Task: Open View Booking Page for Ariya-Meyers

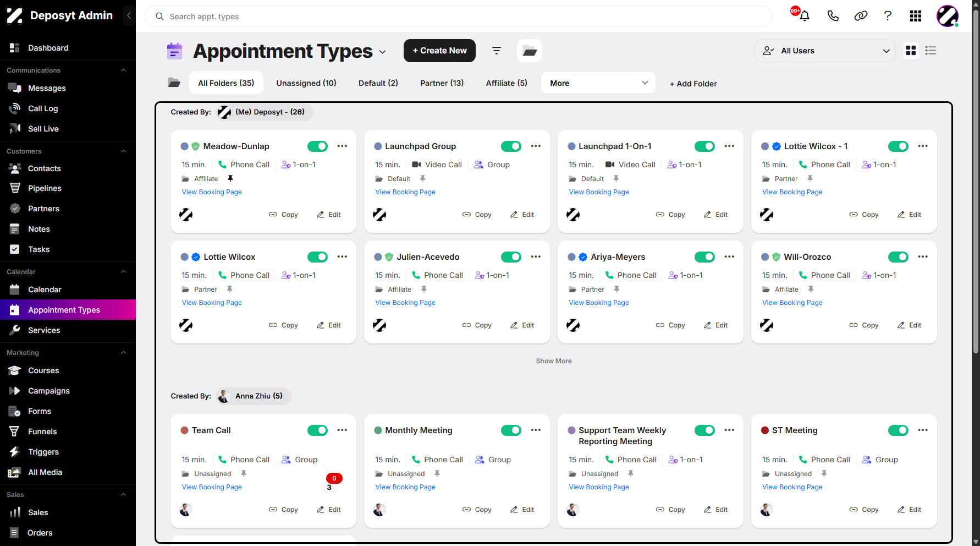Action: point(599,303)
